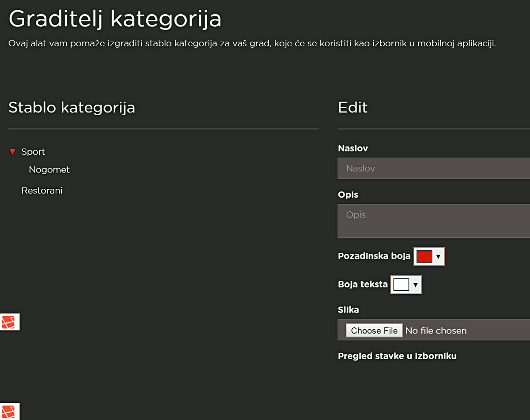Click the bold 'Opis' field label
The width and height of the screenshot is (530, 420).
(348, 195)
